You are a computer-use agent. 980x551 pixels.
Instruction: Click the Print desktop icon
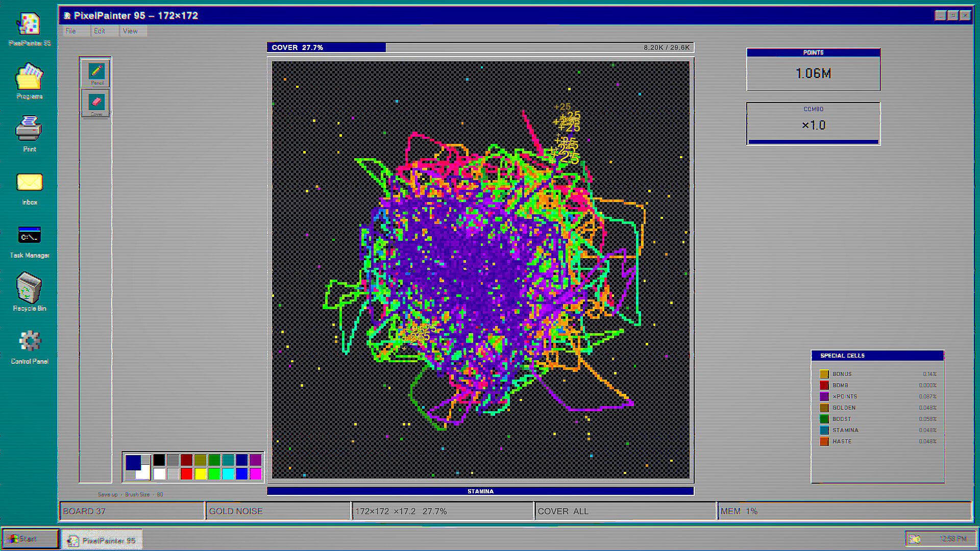[x=29, y=135]
